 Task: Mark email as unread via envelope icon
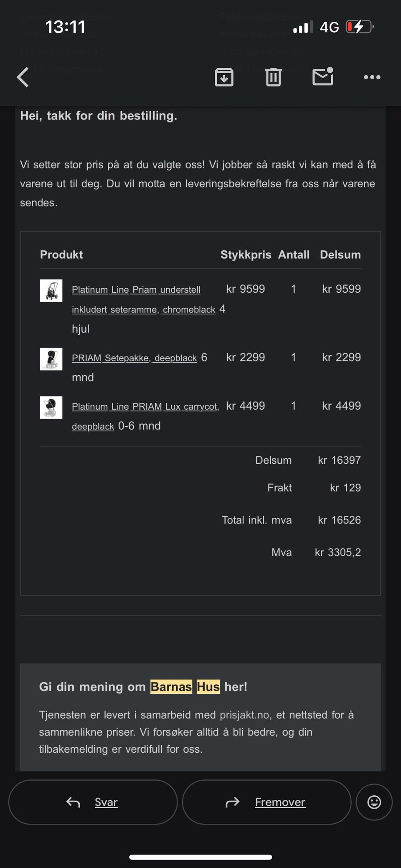click(x=323, y=77)
